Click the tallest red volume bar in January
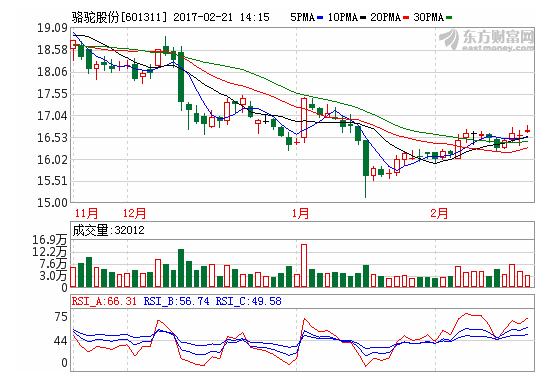The height and width of the screenshot is (378, 543). (x=304, y=266)
